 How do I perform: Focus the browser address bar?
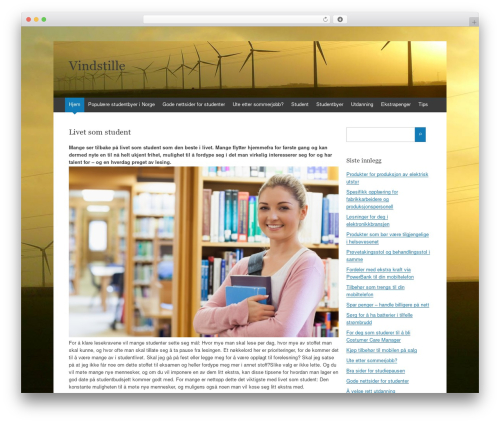[237, 20]
